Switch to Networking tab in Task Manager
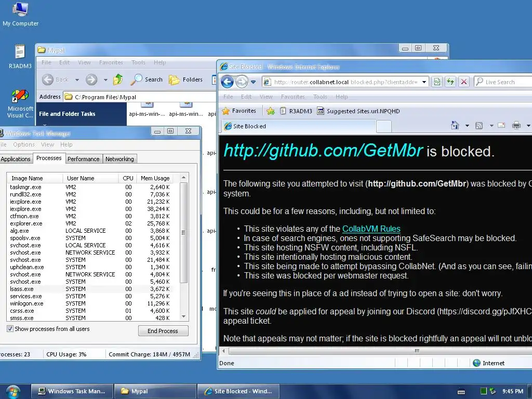This screenshot has width=532, height=399. 120,159
